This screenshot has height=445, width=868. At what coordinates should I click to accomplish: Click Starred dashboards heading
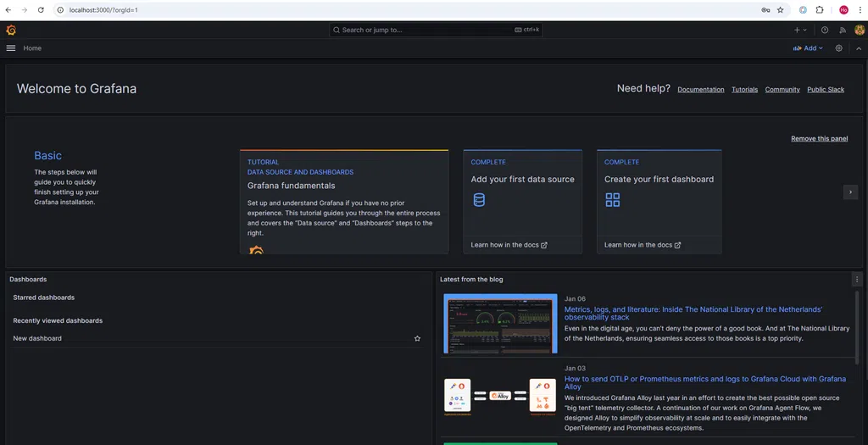(x=44, y=298)
